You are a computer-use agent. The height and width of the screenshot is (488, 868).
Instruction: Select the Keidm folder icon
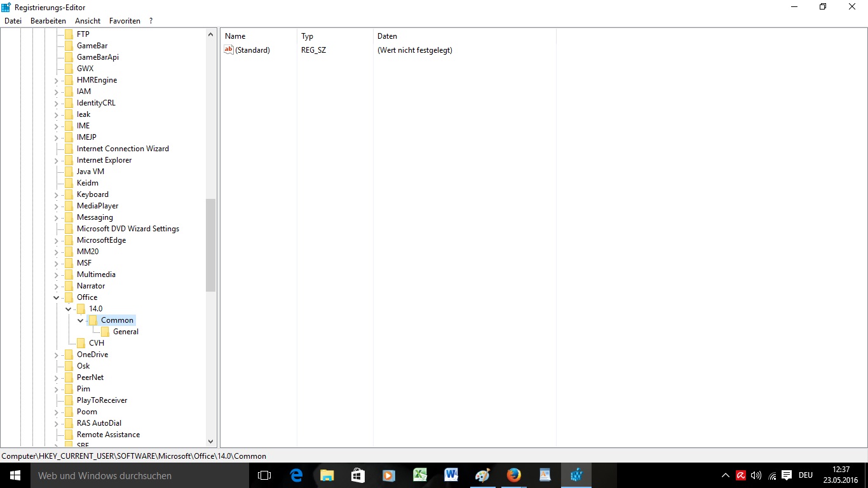(69, 183)
